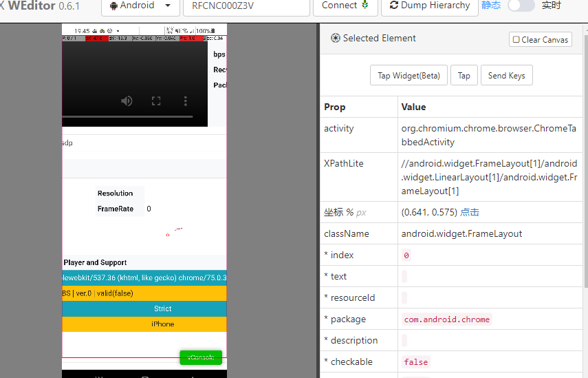
Task: Click the 实时 mode label
Action: (552, 6)
